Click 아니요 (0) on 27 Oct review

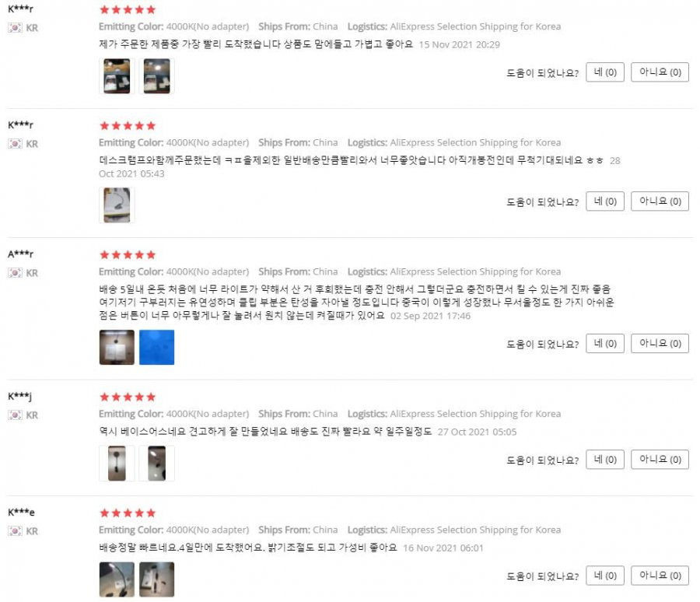[660, 460]
